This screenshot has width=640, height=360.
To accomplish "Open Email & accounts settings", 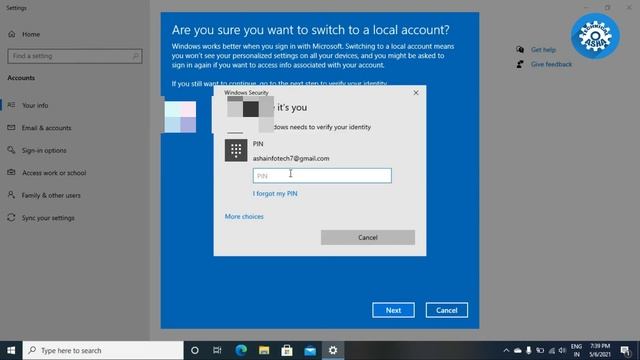I will click(x=47, y=128).
